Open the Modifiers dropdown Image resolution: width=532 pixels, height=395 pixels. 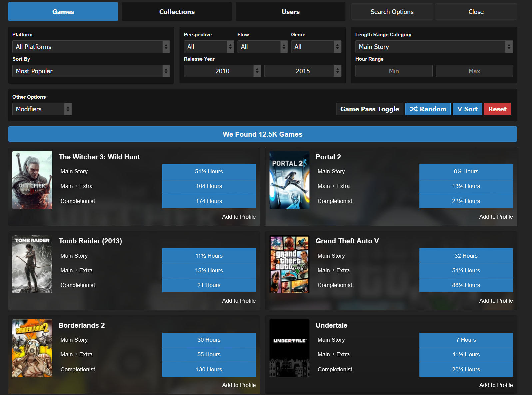click(x=42, y=109)
